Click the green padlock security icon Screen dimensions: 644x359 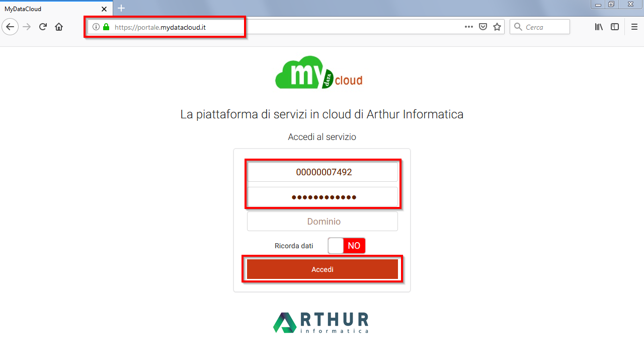[106, 27]
